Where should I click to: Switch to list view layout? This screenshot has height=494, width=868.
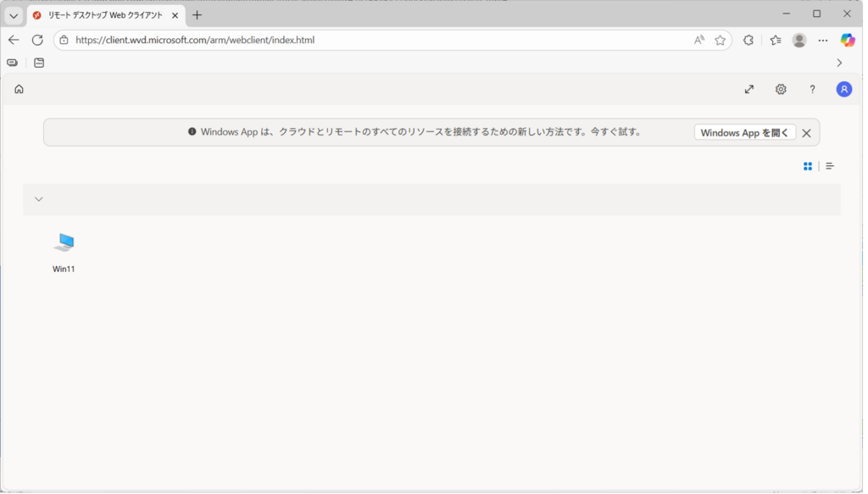pos(830,166)
